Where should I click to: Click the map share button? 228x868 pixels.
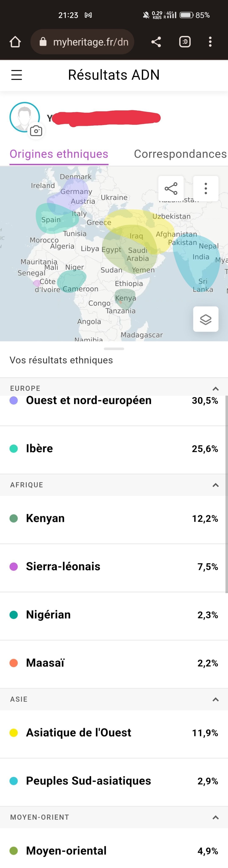(171, 188)
